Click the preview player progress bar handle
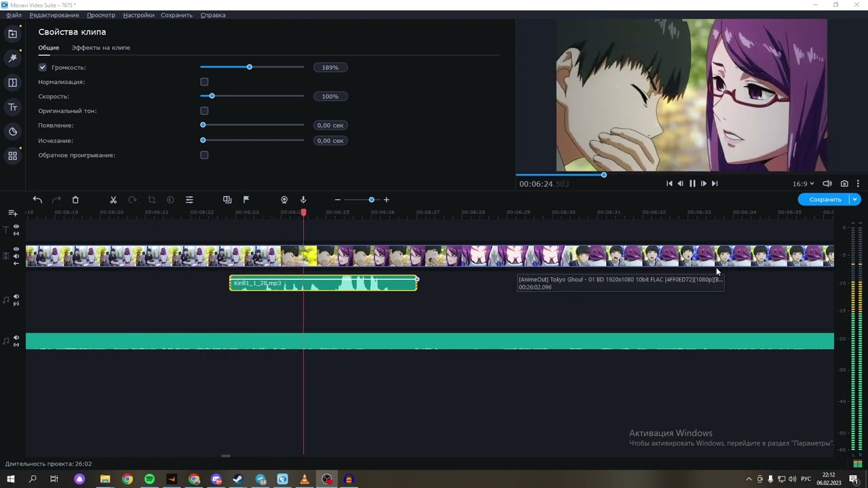Viewport: 868px width, 488px height. [604, 175]
